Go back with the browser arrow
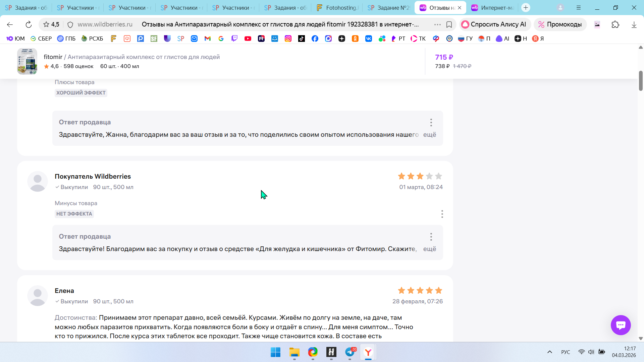644x362 pixels. (10, 24)
